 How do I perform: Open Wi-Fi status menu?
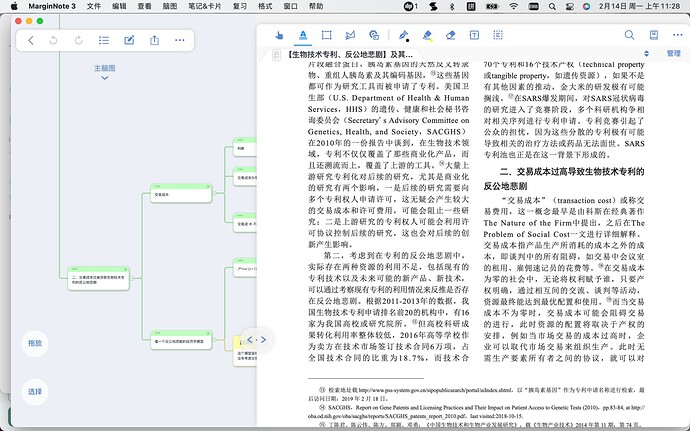click(x=514, y=6)
